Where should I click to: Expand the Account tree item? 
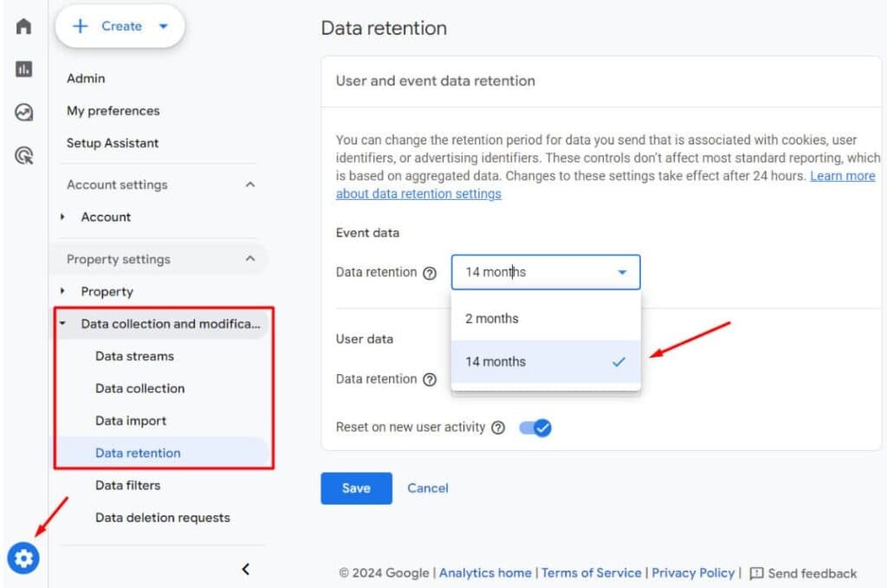tap(63, 217)
